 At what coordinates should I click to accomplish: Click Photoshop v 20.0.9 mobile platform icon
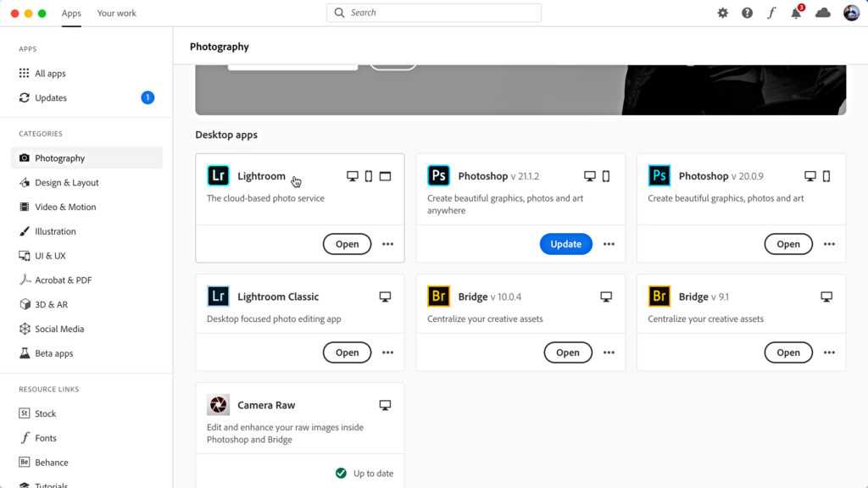[826, 176]
